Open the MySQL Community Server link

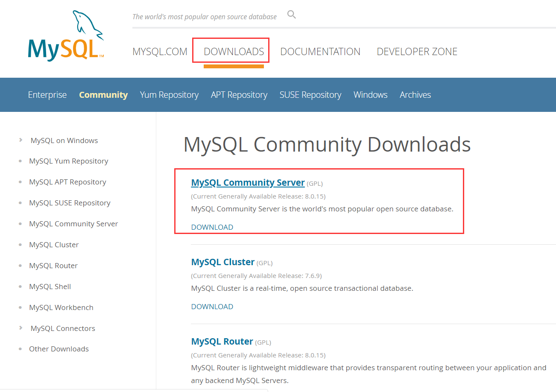pyautogui.click(x=248, y=182)
